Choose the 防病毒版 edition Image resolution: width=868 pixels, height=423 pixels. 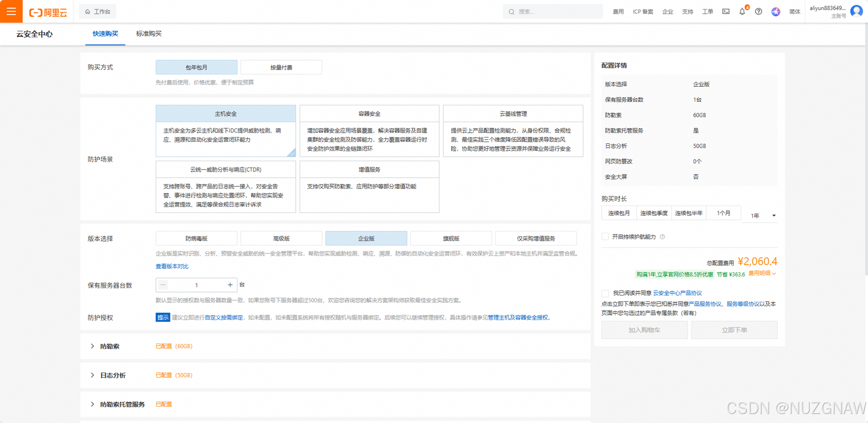click(196, 238)
